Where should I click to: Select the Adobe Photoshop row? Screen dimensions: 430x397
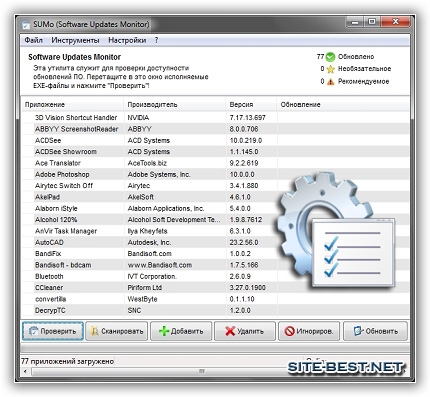click(216, 174)
